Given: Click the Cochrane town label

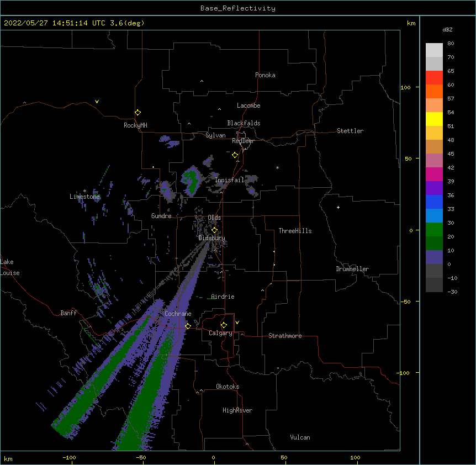Looking at the screenshot, I should tap(178, 314).
